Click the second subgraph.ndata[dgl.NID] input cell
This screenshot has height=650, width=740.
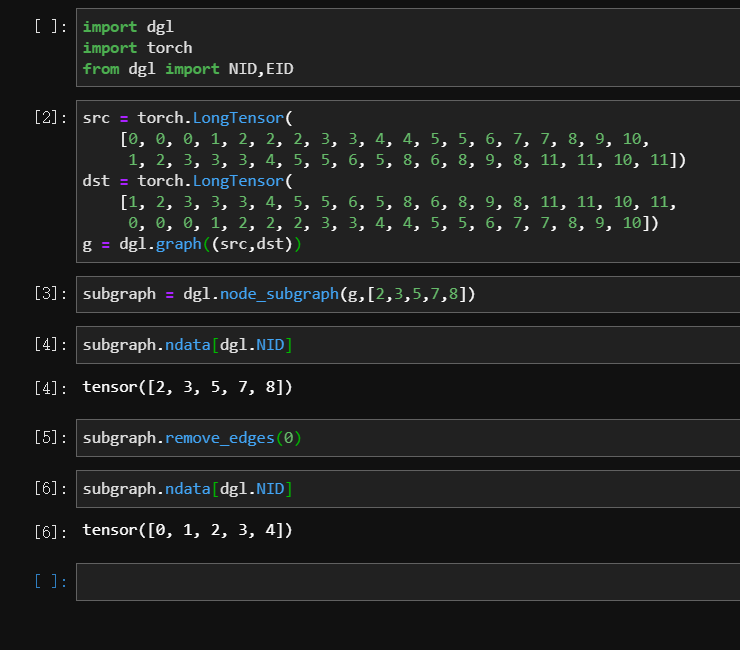click(x=408, y=489)
